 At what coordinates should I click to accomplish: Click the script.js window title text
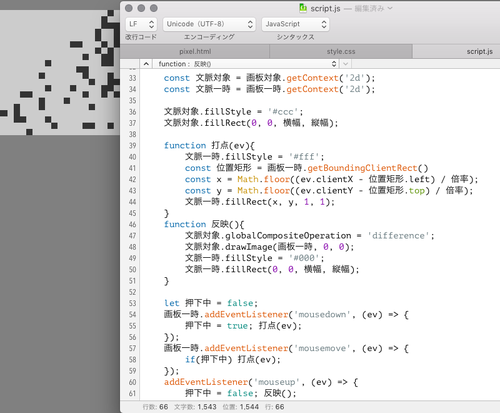coord(325,9)
